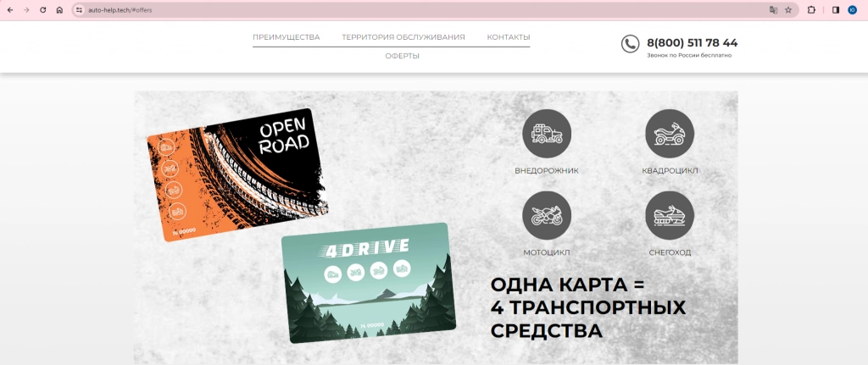
Task: Open the КОНТАКТЫ menu item
Action: (509, 37)
